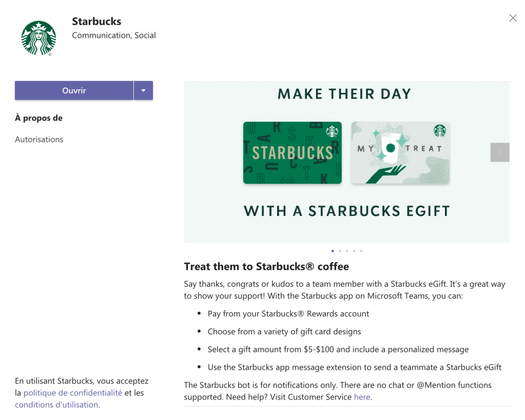Switch to the Autorisations tab

(39, 139)
